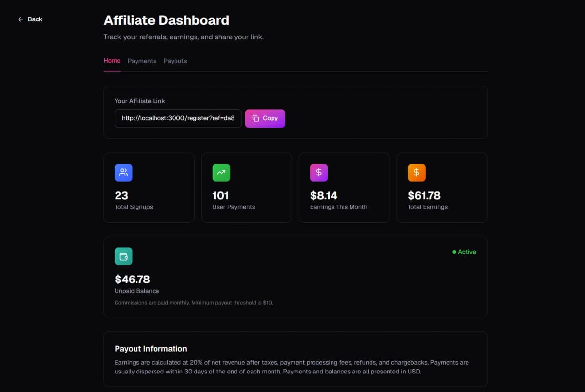Click the Earnings This Month label
Screen dimensions: 585x392
339,207
